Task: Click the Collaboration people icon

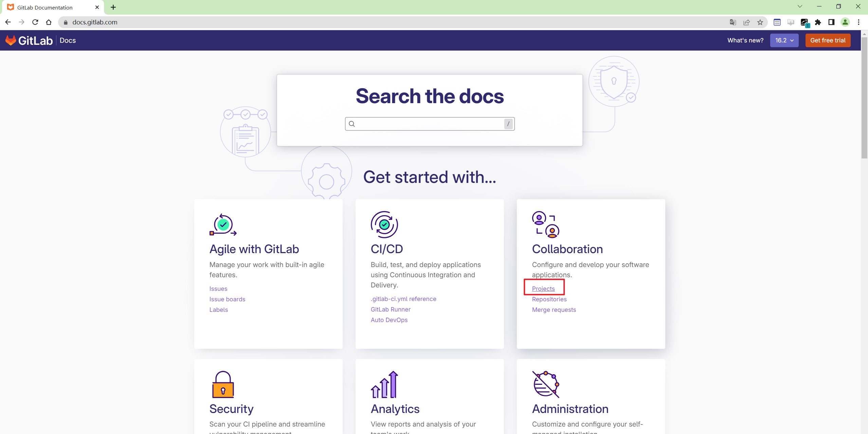Action: 545,224
